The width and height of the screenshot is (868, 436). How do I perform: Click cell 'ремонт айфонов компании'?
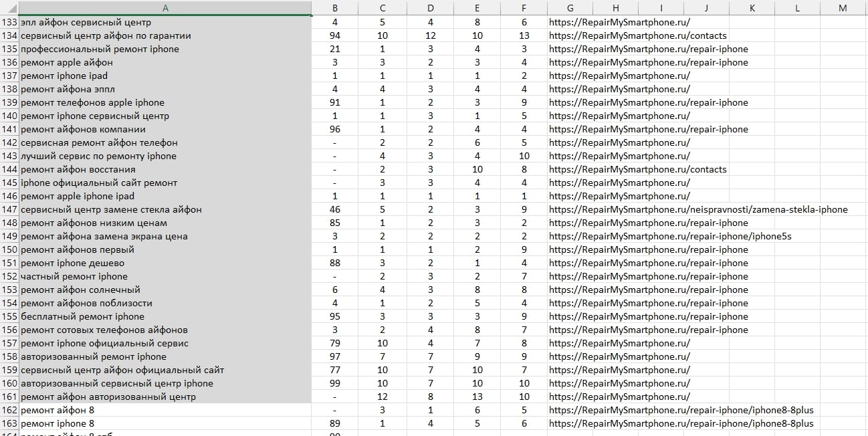tap(165, 129)
